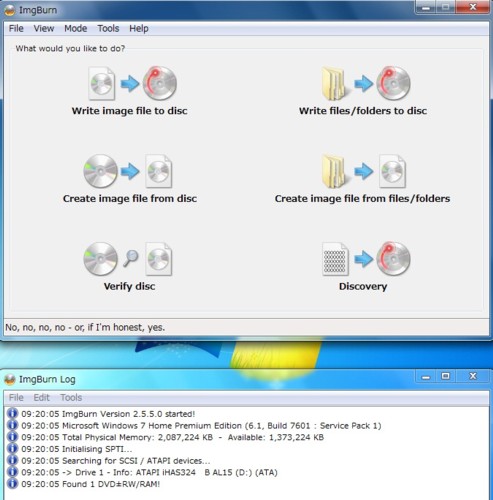Open the File menu in ImgBurn
Viewport: 493px width, 500px height.
[16, 29]
